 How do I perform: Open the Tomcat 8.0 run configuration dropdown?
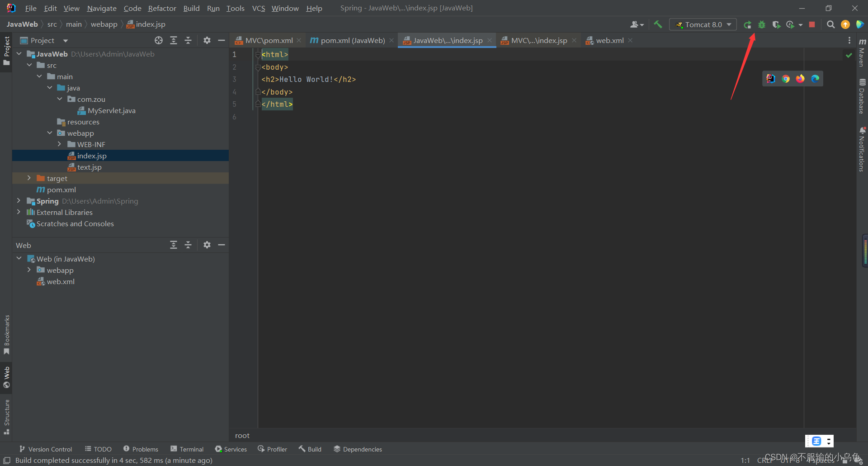click(x=703, y=25)
